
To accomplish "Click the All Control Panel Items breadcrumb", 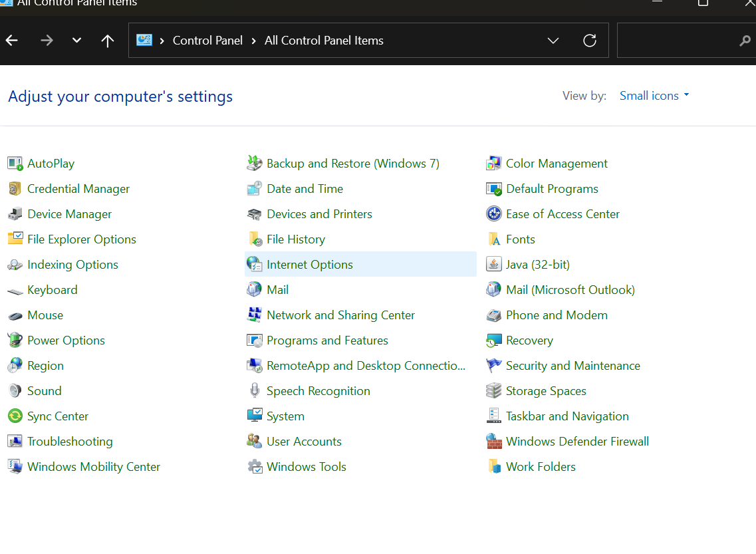I will (x=324, y=41).
